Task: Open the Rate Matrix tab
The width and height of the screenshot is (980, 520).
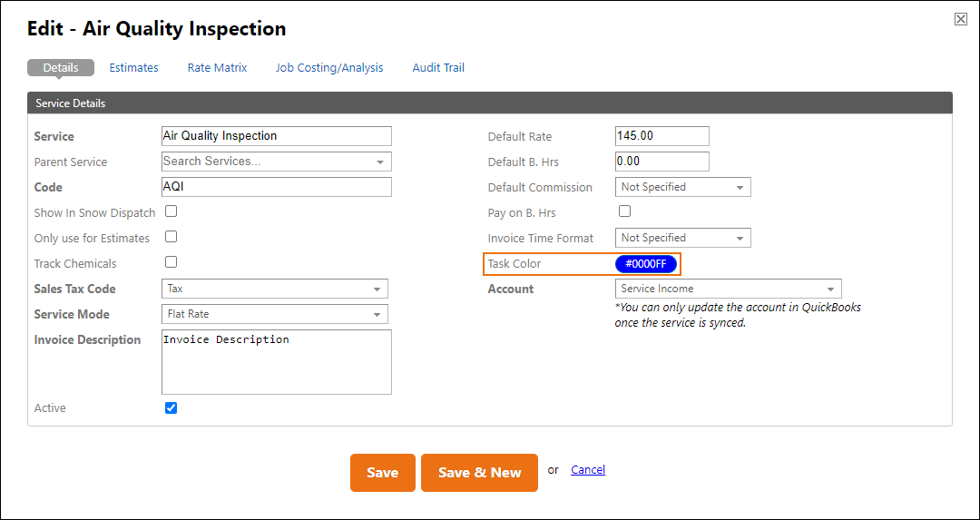Action: coord(218,67)
